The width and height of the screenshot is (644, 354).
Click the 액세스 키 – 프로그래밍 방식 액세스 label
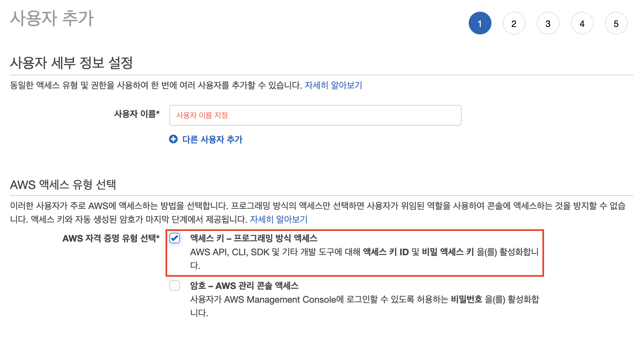[254, 238]
